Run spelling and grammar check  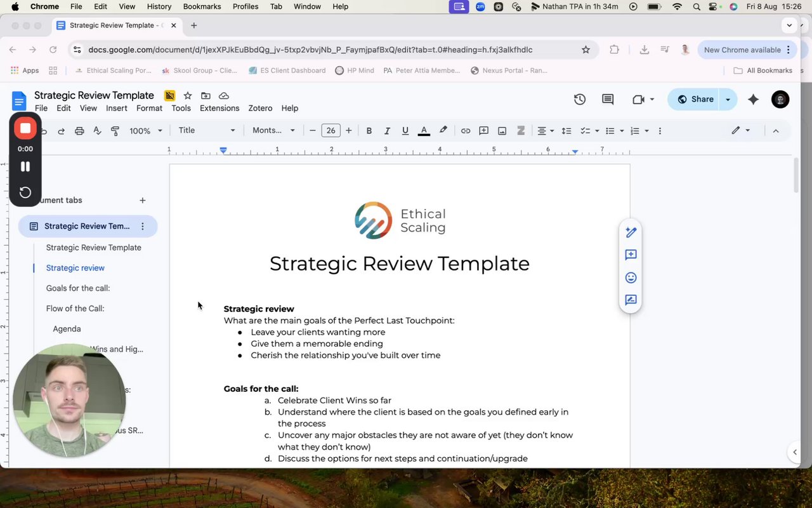point(97,131)
